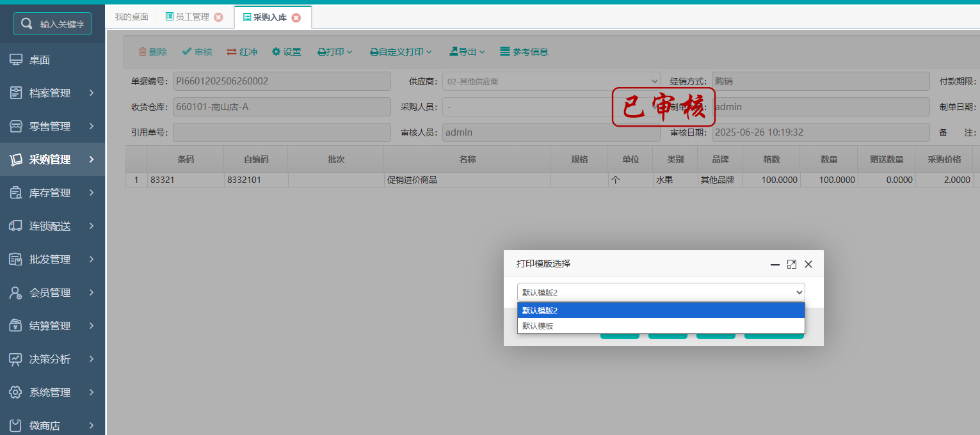Open the 导出 dropdown menu

click(x=467, y=52)
